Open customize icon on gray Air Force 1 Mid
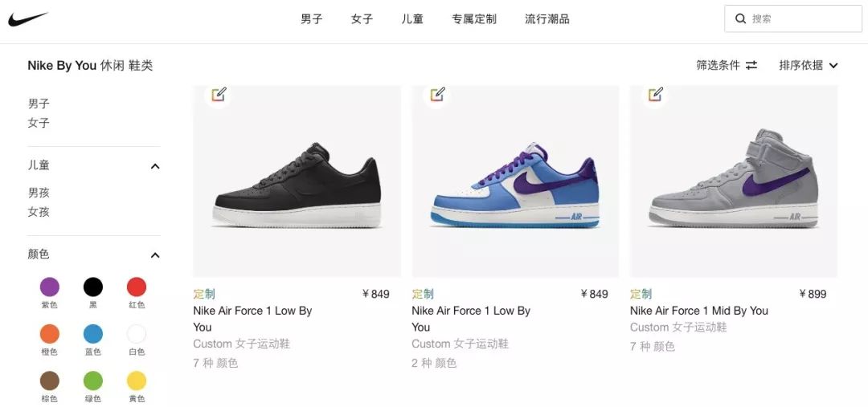Screen dimensions: 868x407 point(656,94)
